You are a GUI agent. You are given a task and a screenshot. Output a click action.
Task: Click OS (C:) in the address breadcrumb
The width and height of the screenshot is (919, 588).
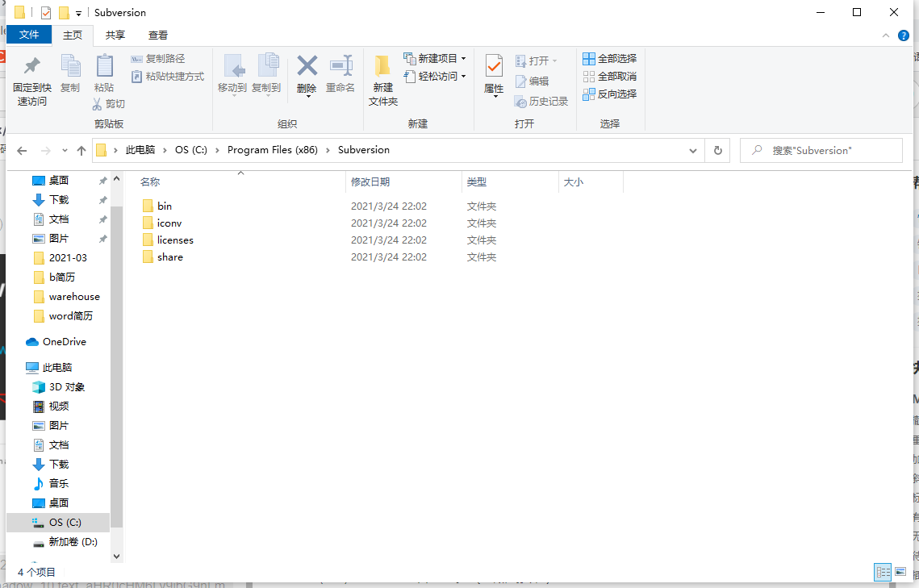[x=191, y=150]
